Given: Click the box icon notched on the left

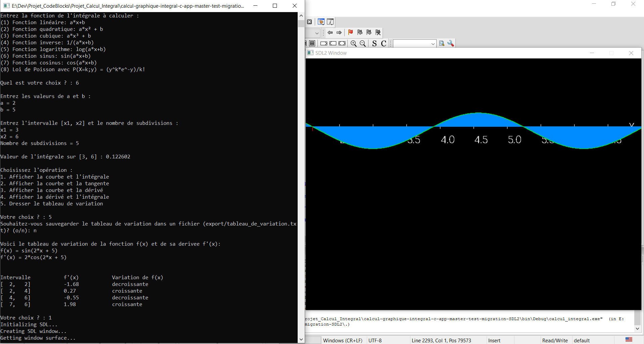Looking at the screenshot, I should (333, 43).
